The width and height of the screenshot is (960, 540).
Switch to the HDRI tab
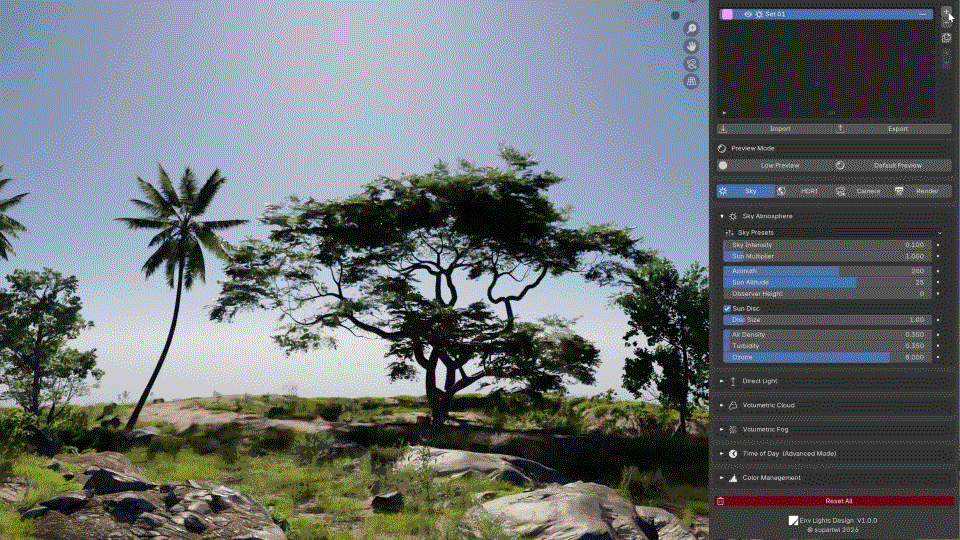pos(804,191)
